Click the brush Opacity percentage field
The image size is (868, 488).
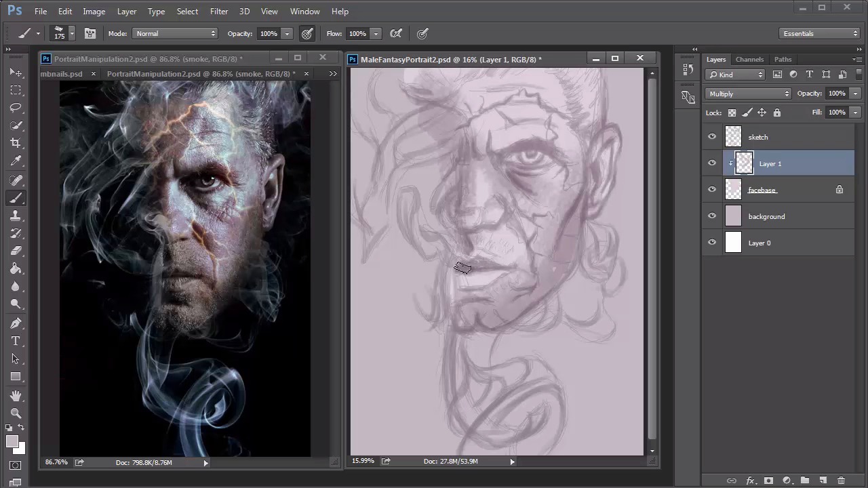(269, 33)
